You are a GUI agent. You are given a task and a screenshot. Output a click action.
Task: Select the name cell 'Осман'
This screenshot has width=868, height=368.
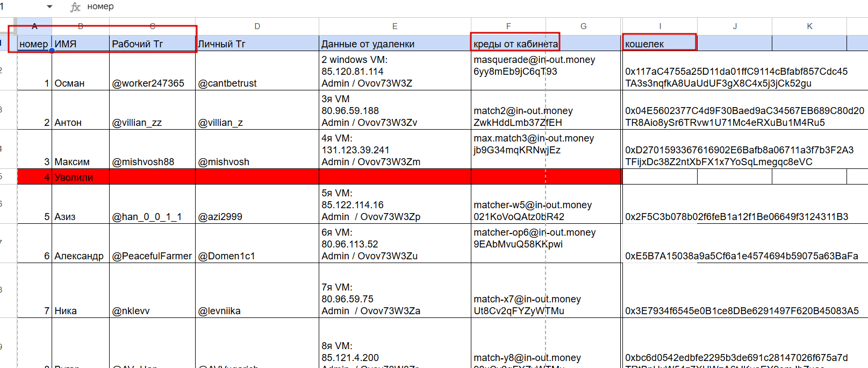click(81, 70)
